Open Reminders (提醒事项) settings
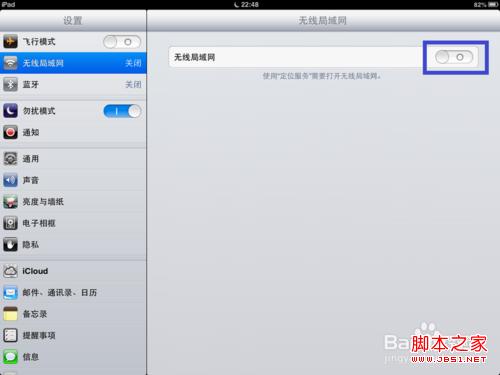Viewport: 500px width, 375px height. [x=73, y=335]
